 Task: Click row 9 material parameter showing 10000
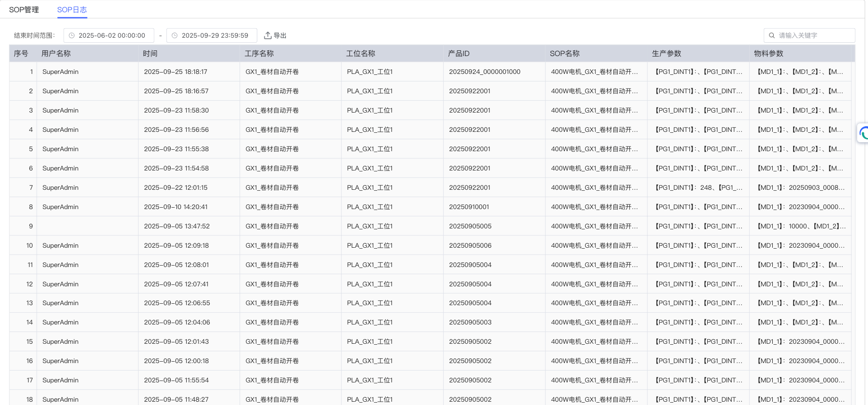pyautogui.click(x=801, y=227)
